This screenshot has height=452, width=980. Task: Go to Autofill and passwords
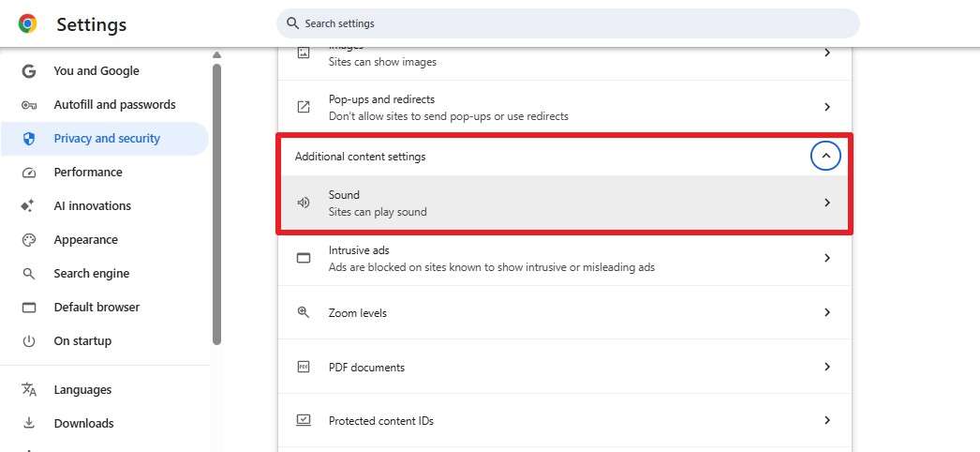(104, 105)
